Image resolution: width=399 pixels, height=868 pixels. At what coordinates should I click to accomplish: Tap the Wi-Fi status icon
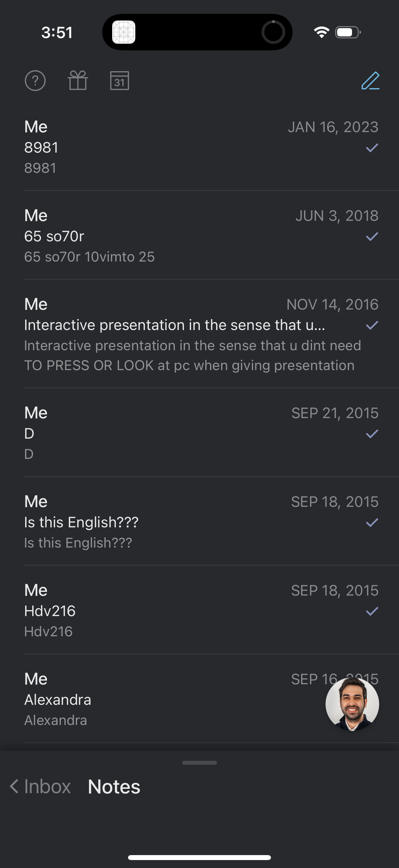tap(321, 32)
